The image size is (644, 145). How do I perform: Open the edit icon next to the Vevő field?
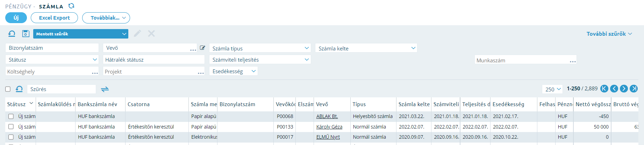(x=202, y=48)
